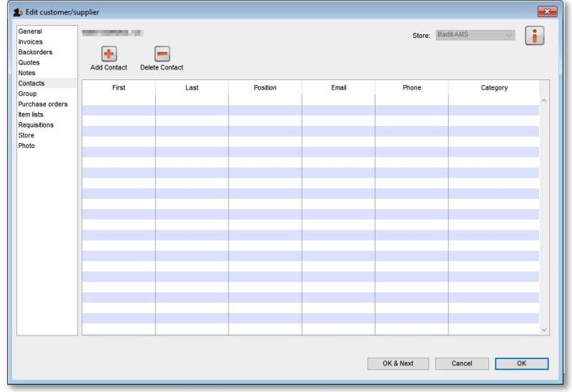
Task: Go to Purchase orders section
Action: (43, 104)
